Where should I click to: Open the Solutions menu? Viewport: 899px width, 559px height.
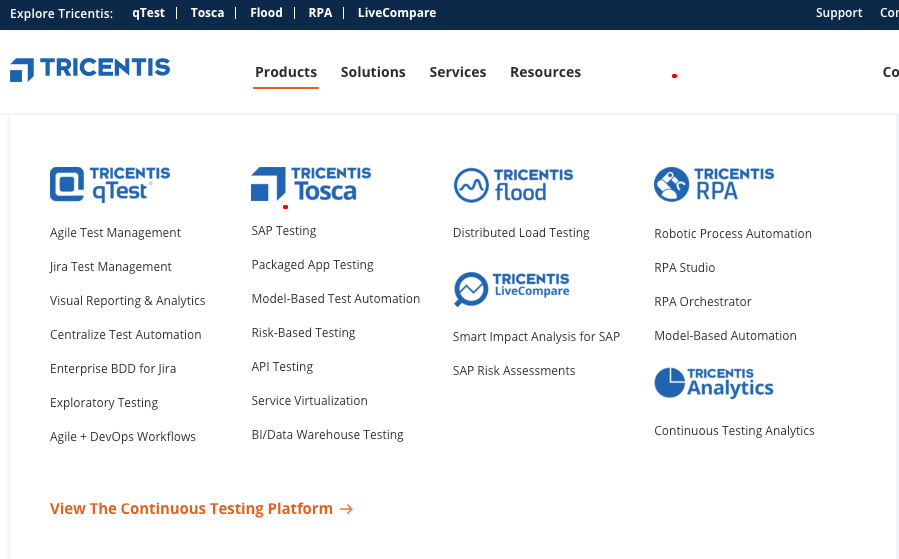click(373, 72)
